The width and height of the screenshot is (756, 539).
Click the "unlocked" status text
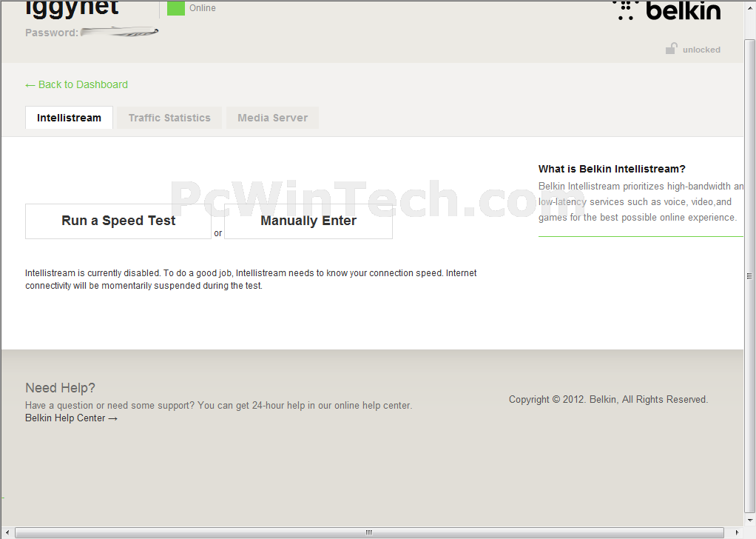(701, 50)
